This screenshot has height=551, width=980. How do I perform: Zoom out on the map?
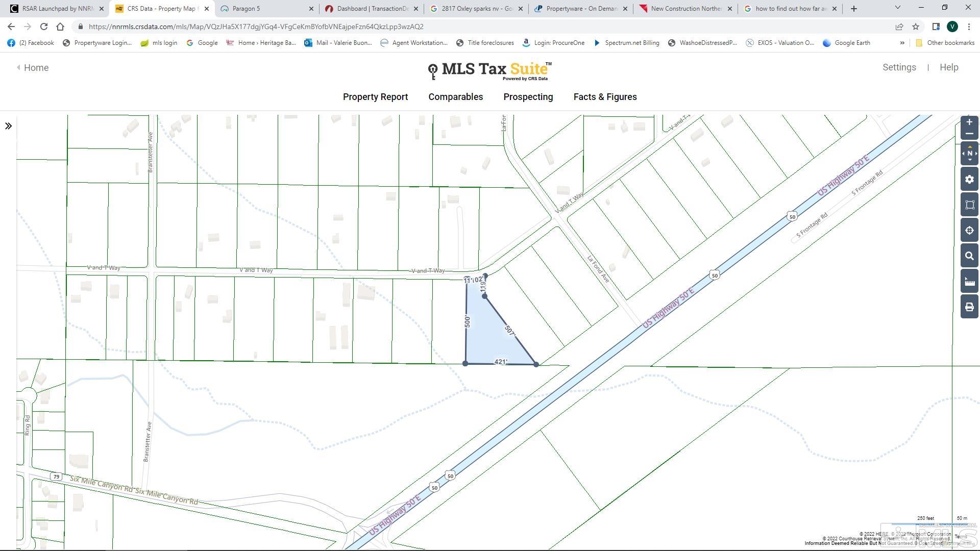(969, 134)
